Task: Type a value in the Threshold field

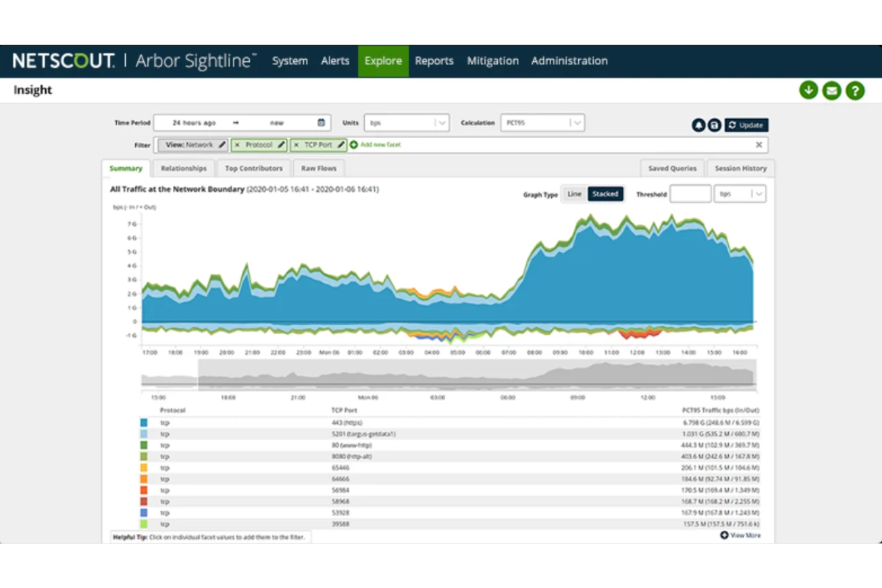Action: click(x=690, y=194)
